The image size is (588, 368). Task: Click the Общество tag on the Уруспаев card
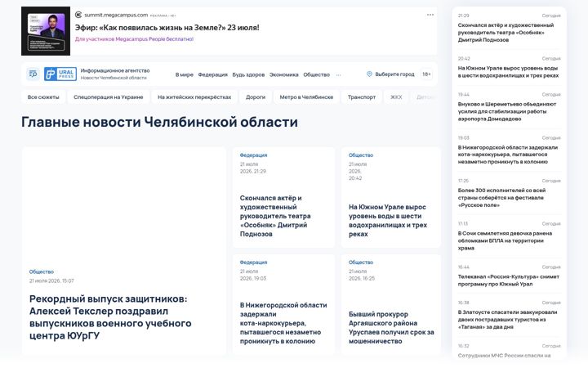(361, 263)
